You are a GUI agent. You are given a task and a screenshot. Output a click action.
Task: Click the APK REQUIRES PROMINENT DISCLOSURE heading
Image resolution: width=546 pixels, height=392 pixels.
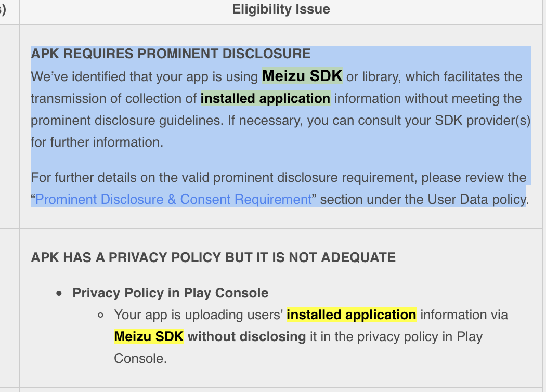click(x=171, y=54)
